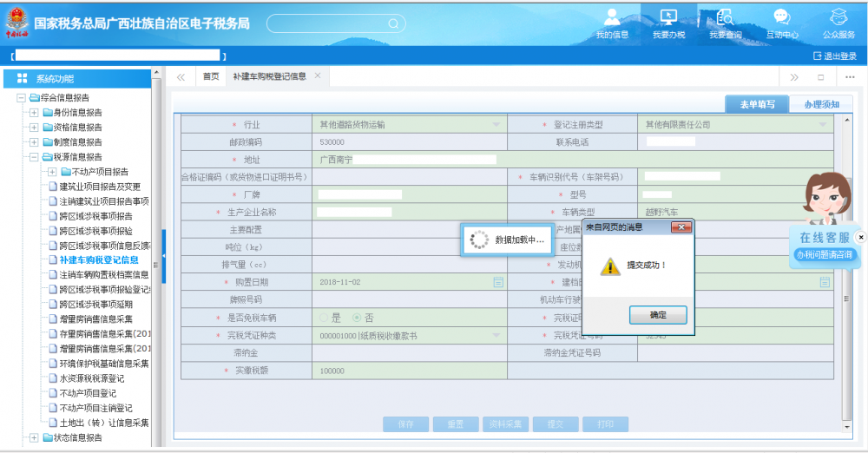
Task: Open 互动中心 chat icon
Action: [781, 22]
